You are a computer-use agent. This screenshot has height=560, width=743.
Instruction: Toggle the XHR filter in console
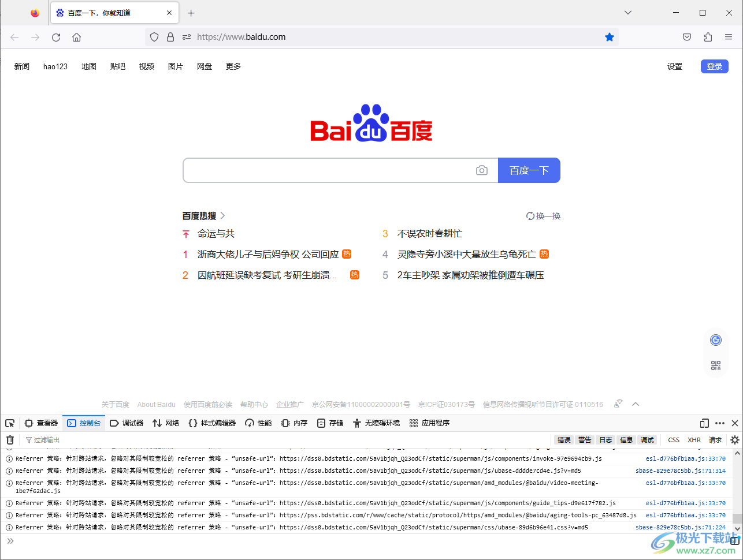[694, 440]
